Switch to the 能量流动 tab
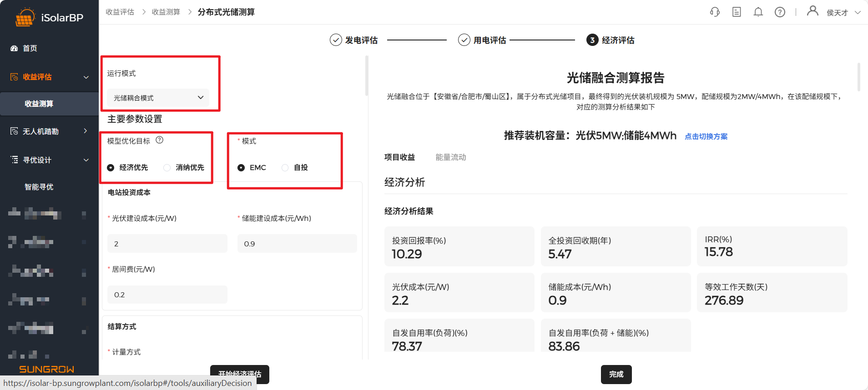The height and width of the screenshot is (390, 868). [450, 157]
